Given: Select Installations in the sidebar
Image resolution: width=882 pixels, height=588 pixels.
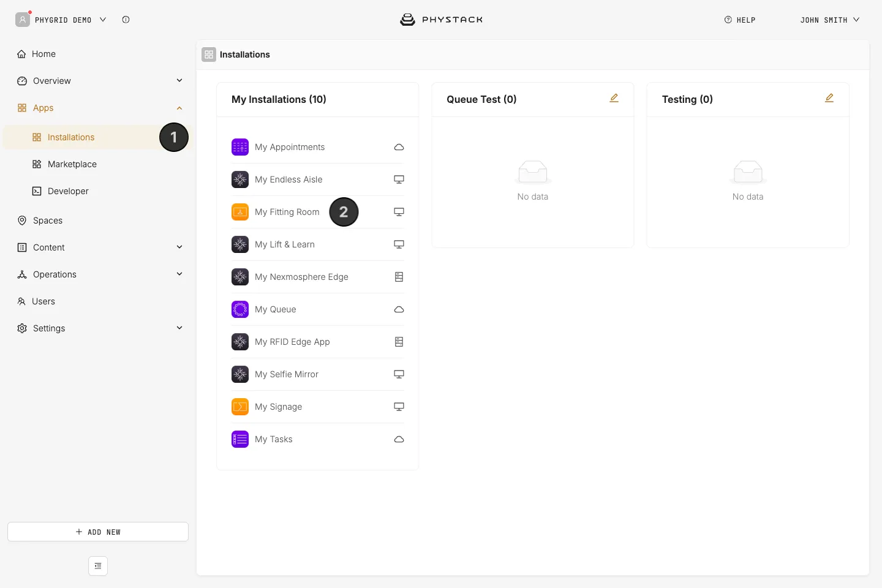Looking at the screenshot, I should point(98,137).
